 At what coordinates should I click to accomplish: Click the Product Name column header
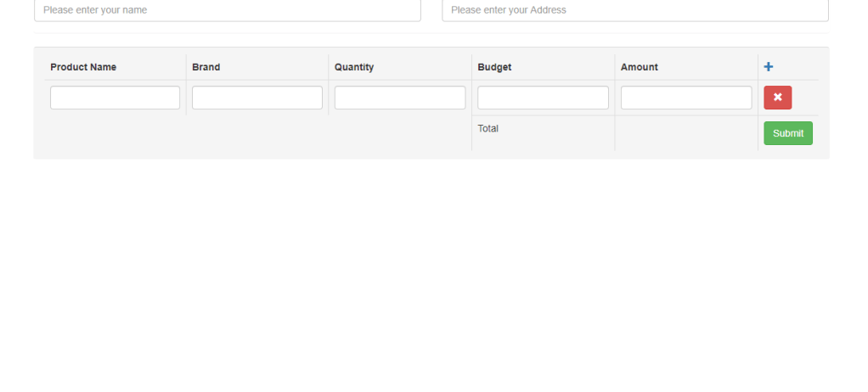click(x=83, y=67)
